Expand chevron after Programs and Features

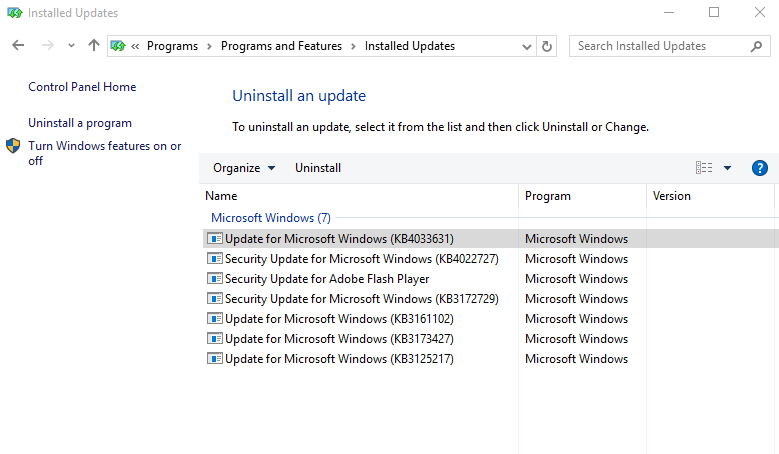pyautogui.click(x=353, y=46)
